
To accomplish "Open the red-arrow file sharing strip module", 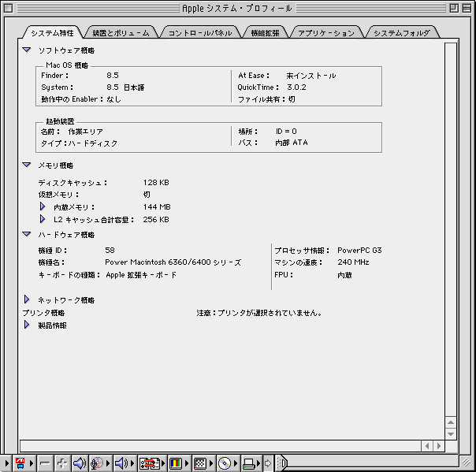I will click(x=152, y=463).
